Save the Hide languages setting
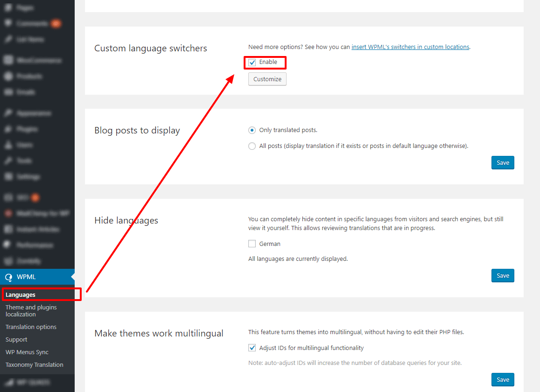The width and height of the screenshot is (540, 392). tap(503, 276)
